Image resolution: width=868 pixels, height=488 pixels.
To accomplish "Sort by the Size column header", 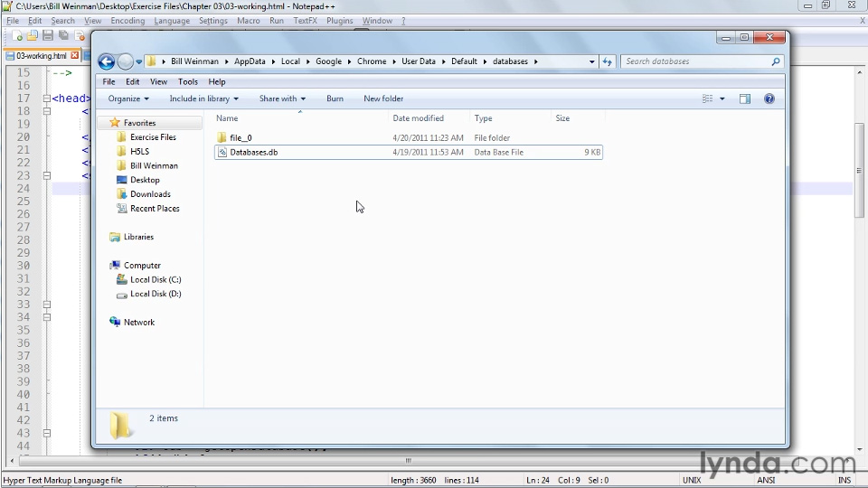I will [562, 117].
